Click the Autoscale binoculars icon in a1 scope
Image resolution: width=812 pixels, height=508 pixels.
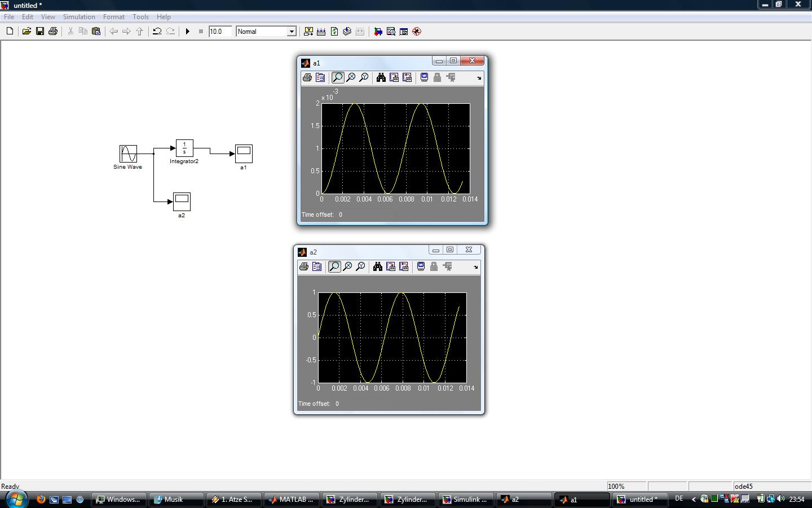(381, 78)
